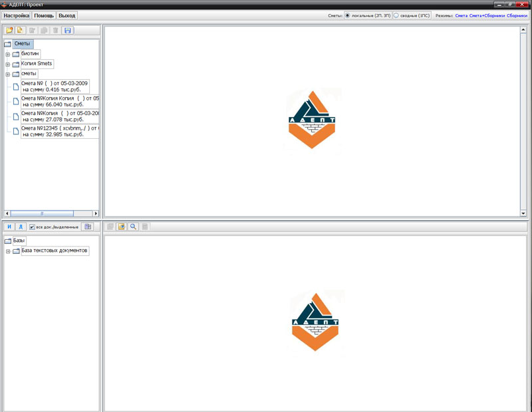Switch to 'Сборники' mode link
Screen dimensions: 532x412
click(x=517, y=15)
